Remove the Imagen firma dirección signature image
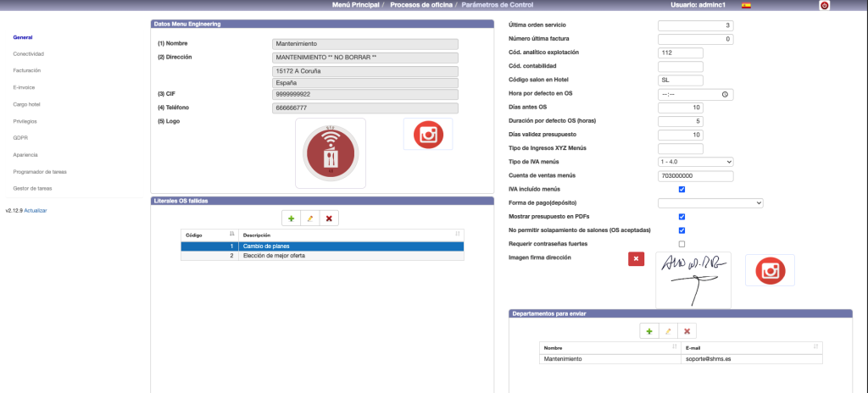 coord(637,258)
